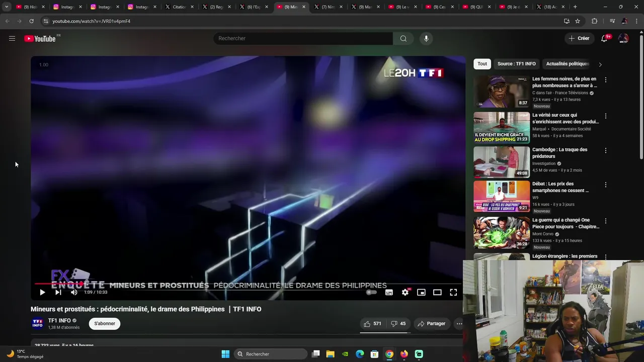644x362 pixels.
Task: Subscribe with S'abonner button
Action: (105, 324)
